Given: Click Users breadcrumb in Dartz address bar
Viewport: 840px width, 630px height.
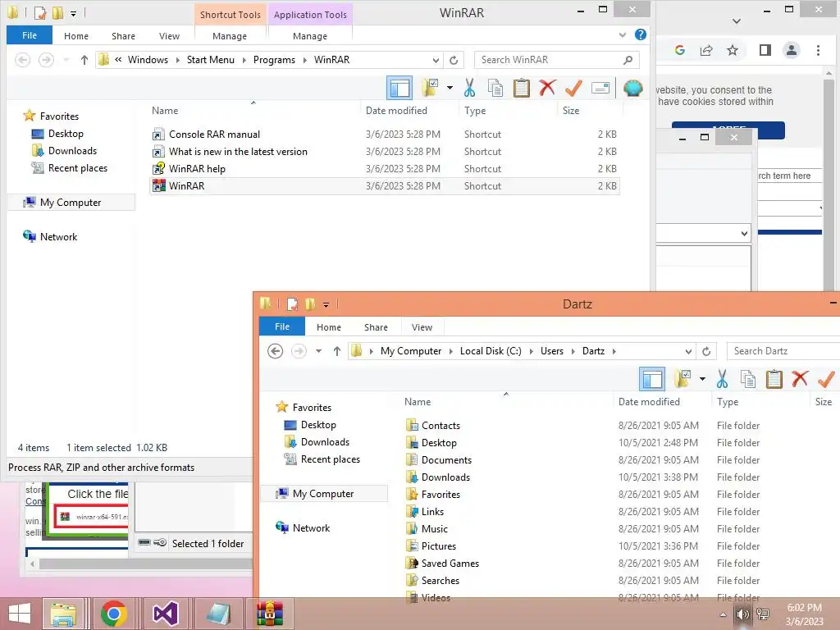Looking at the screenshot, I should pos(552,351).
